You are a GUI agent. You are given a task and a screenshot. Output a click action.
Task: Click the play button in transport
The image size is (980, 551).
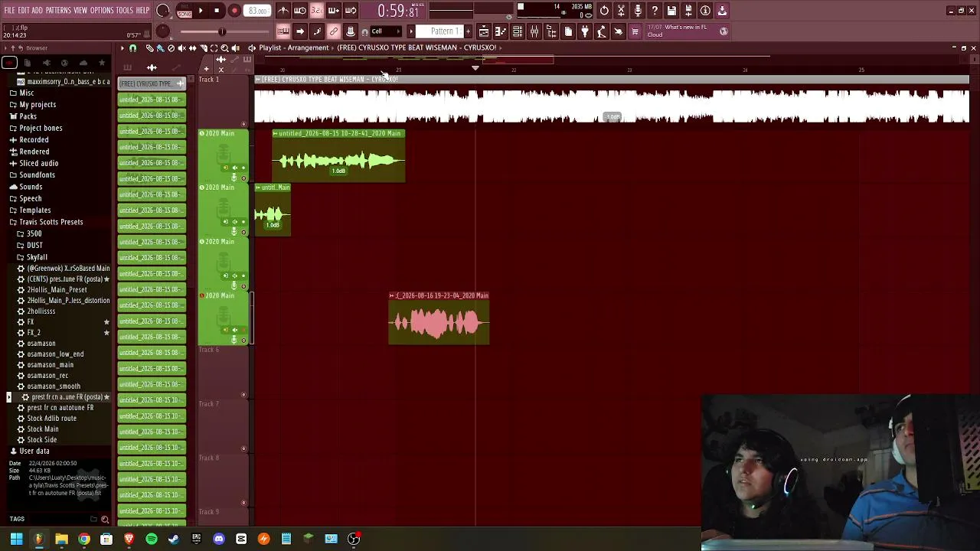point(201,11)
